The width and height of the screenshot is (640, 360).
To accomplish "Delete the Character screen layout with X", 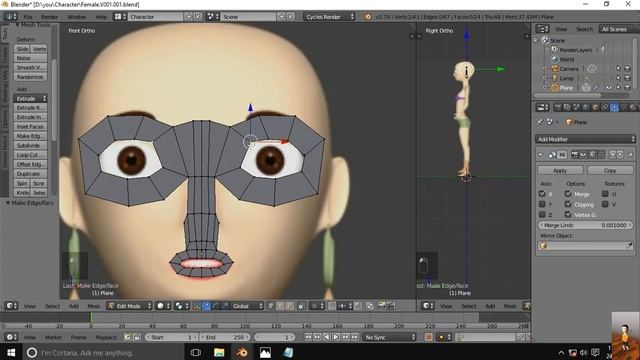I will pyautogui.click(x=198, y=17).
